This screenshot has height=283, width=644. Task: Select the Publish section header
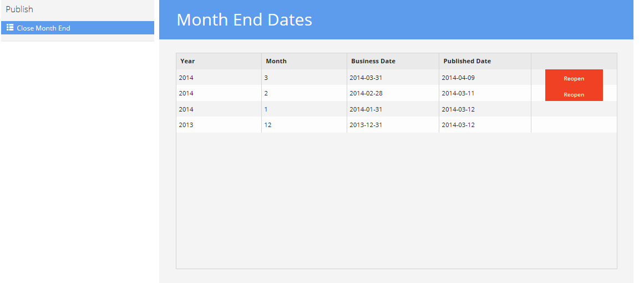(19, 9)
